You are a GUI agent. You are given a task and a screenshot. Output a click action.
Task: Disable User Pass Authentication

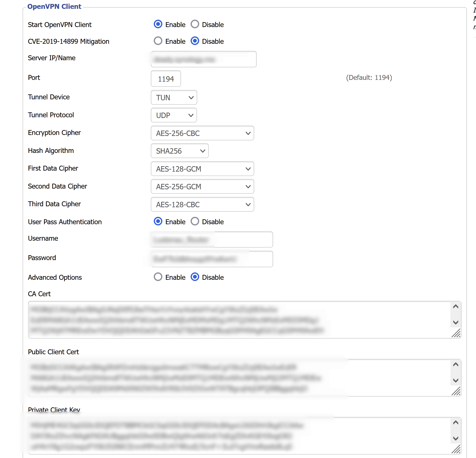[x=195, y=221]
